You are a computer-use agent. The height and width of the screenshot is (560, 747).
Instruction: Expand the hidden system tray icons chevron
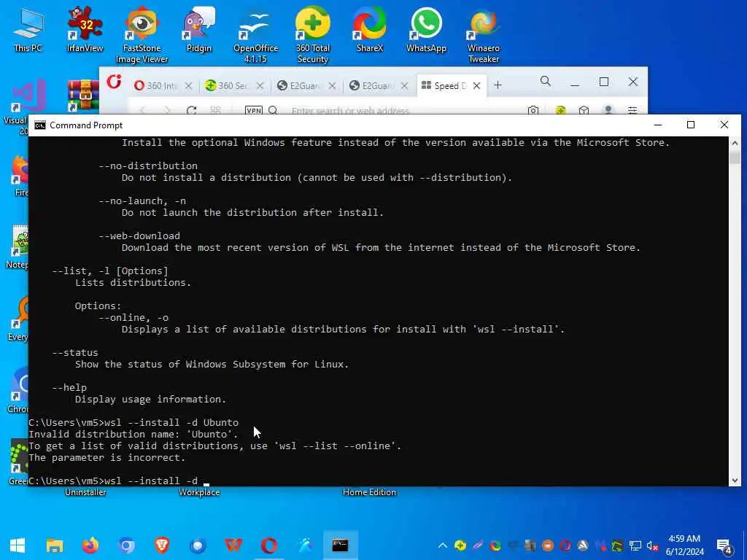(x=443, y=545)
